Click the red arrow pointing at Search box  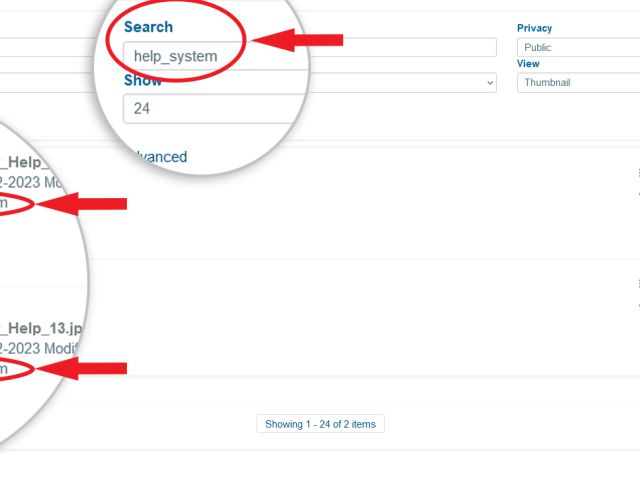tap(297, 40)
